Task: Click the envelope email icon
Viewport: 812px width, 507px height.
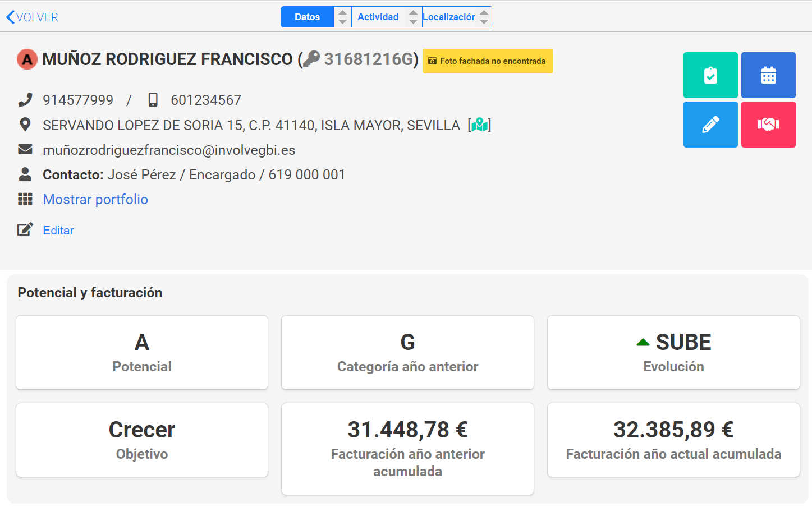Action: (x=25, y=149)
